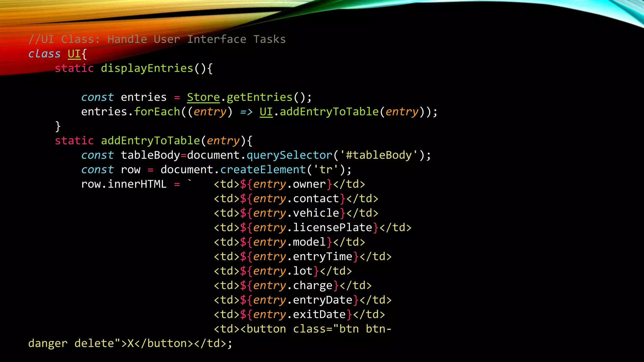644x362 pixels.
Task: Click the '<button class="btn btn-' text
Action: 316,329
